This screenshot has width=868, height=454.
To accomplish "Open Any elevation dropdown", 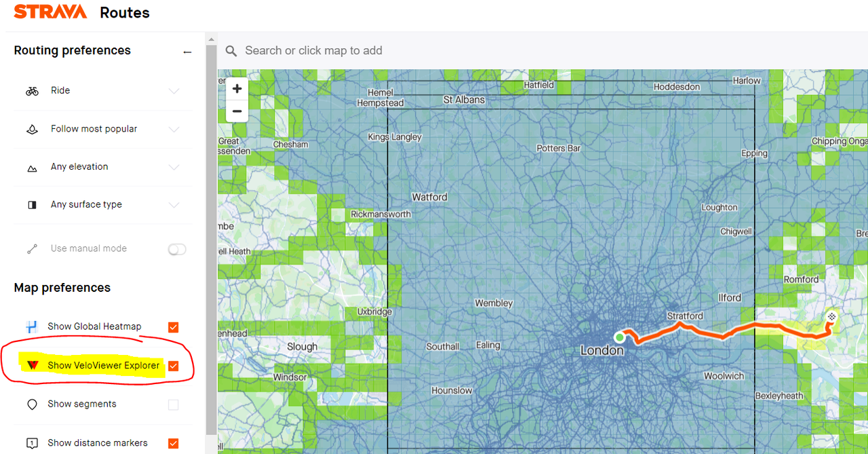I will point(174,167).
